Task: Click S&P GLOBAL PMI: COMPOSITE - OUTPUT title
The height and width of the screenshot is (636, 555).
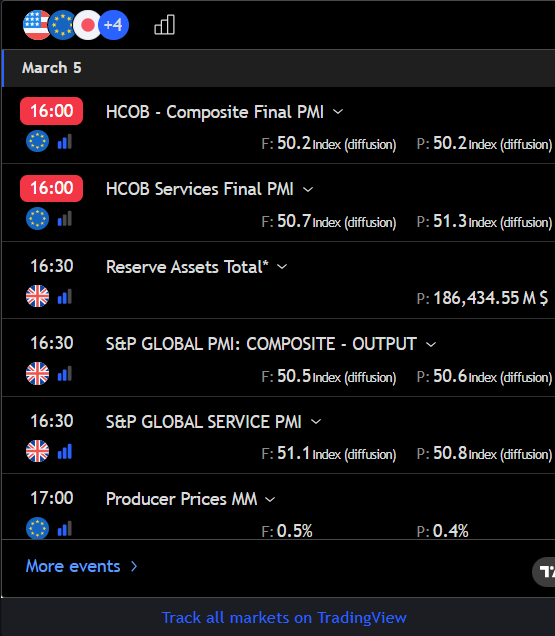Action: (x=261, y=344)
